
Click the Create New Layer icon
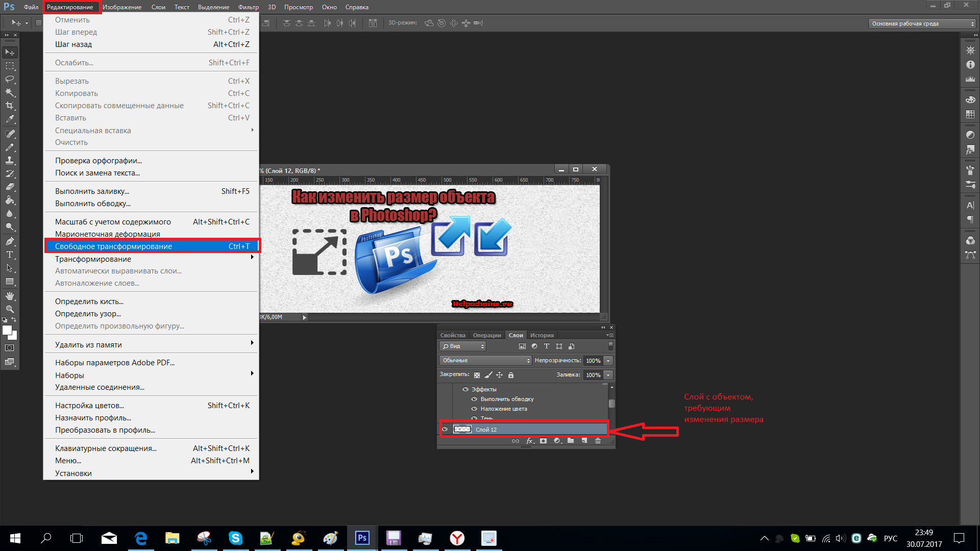584,442
